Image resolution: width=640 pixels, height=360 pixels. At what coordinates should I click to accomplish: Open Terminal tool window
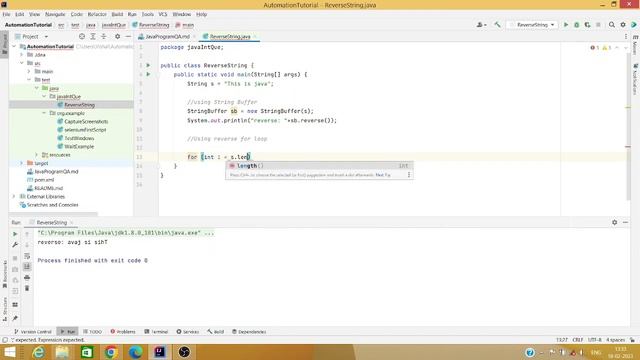156,332
